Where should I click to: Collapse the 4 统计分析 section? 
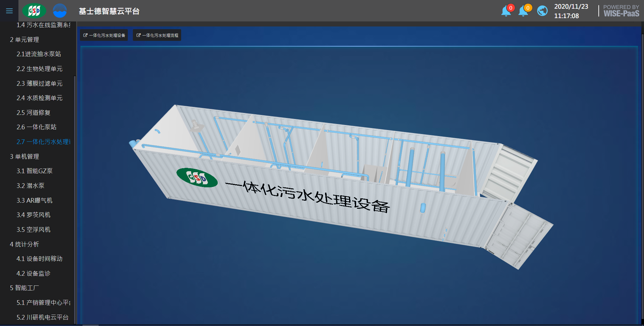point(24,244)
